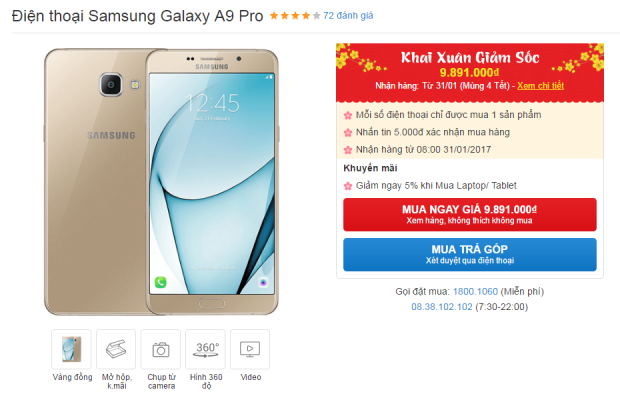
Task: Select the 'Chụp từ camera' camera icon
Action: click(x=161, y=349)
